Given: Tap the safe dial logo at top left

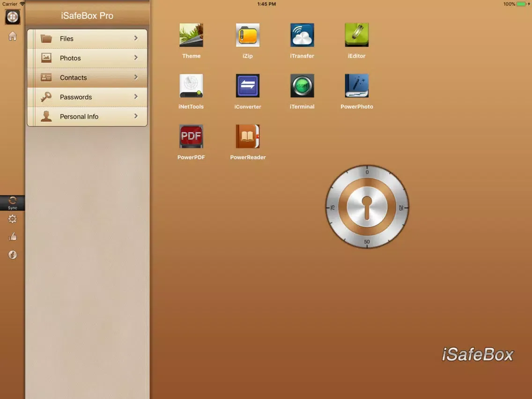Looking at the screenshot, I should [x=13, y=17].
